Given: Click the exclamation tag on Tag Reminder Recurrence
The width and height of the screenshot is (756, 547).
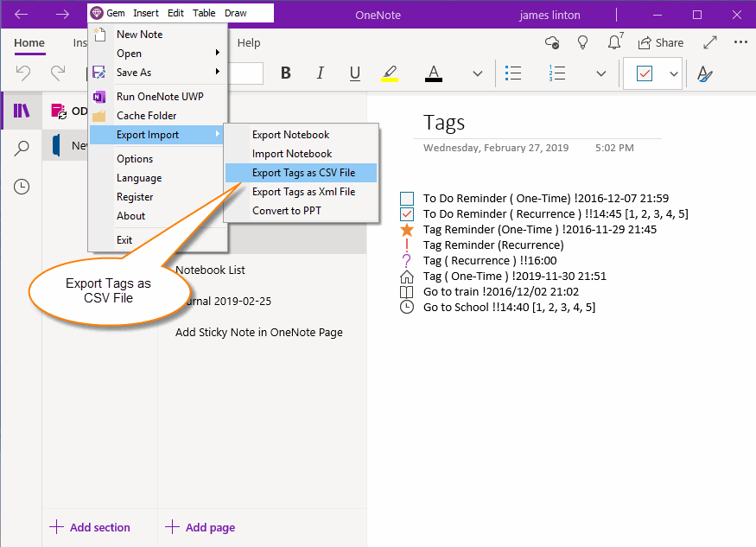Looking at the screenshot, I should (407, 245).
